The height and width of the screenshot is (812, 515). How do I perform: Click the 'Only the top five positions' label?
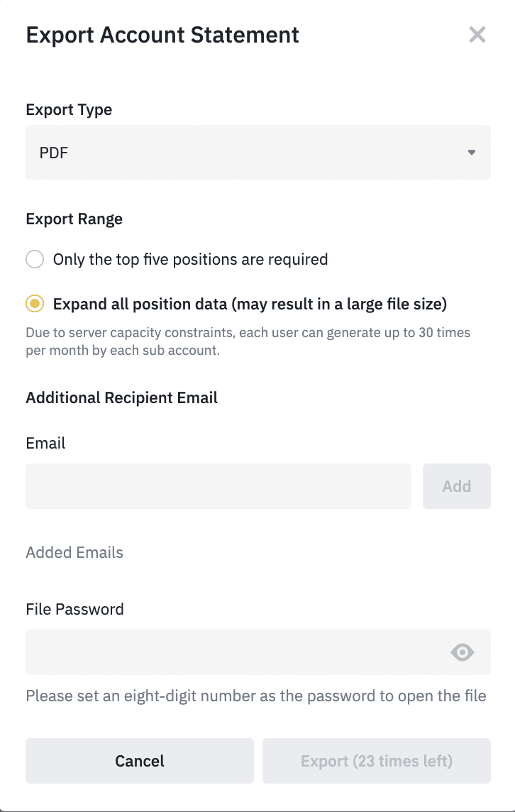click(x=190, y=259)
